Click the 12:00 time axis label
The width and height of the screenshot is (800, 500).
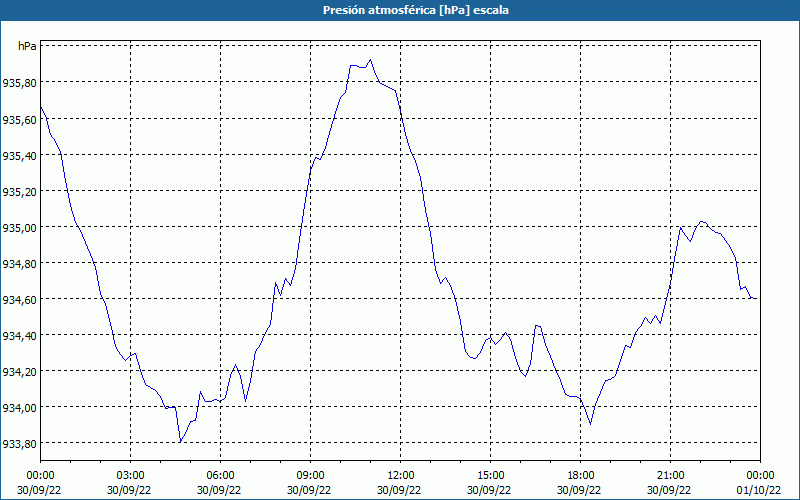coord(401,476)
